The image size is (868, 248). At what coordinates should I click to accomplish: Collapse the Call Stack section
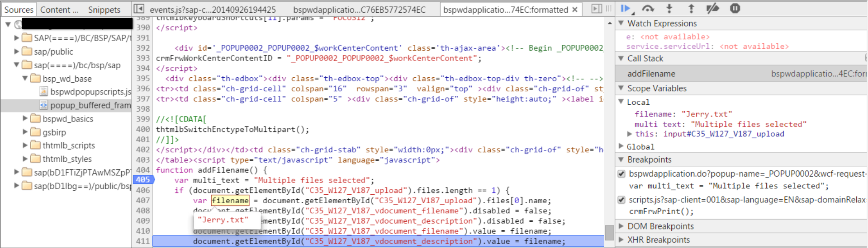click(621, 58)
